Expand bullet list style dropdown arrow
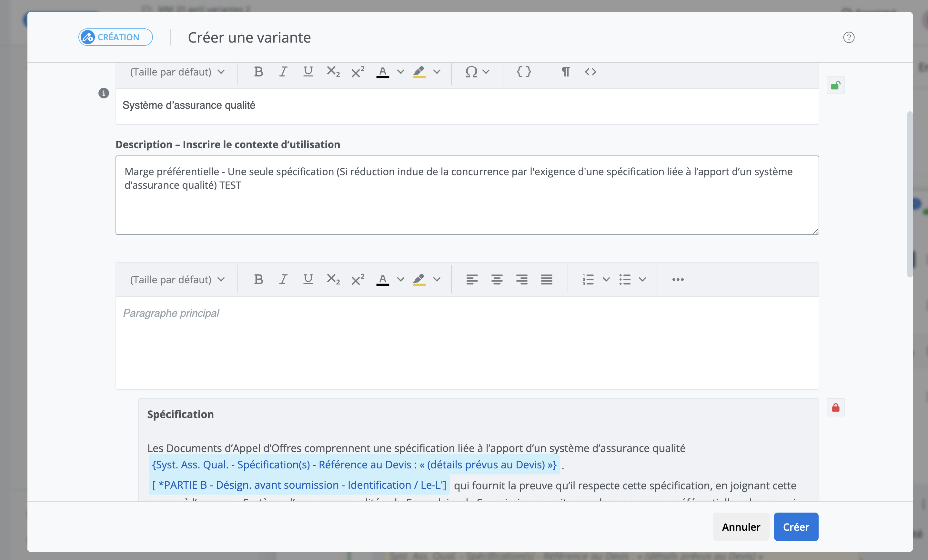 pos(642,279)
